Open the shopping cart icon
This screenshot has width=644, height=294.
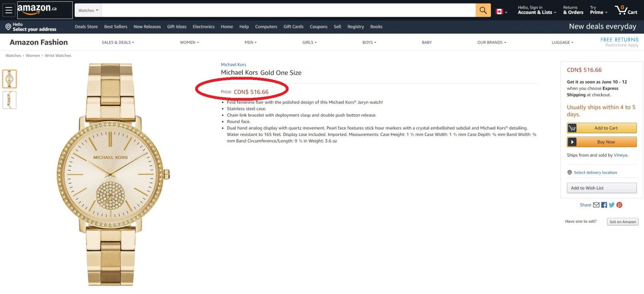point(626,10)
